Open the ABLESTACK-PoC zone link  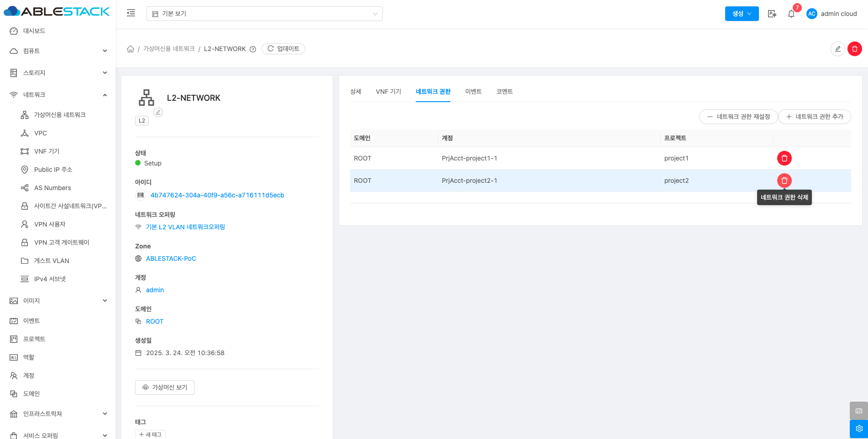(171, 258)
